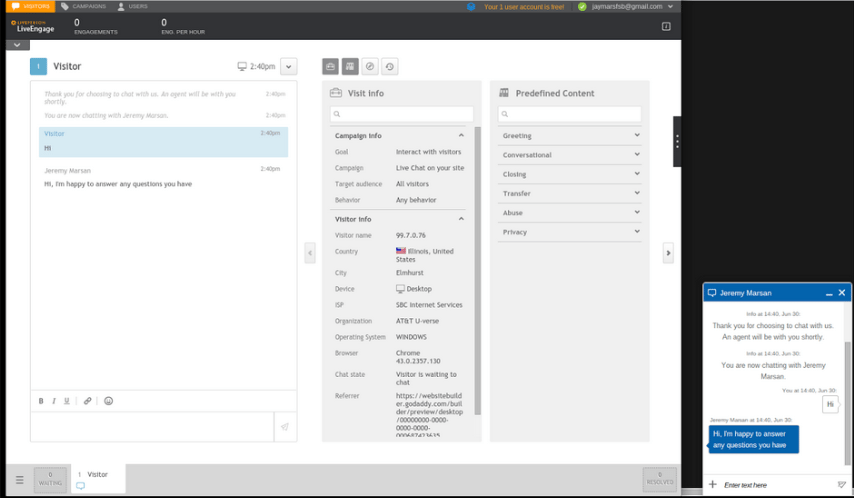Viewport: 854px width, 498px height.
Task: Click the desktop monitor icon beside 2:40pm
Action: (x=242, y=66)
